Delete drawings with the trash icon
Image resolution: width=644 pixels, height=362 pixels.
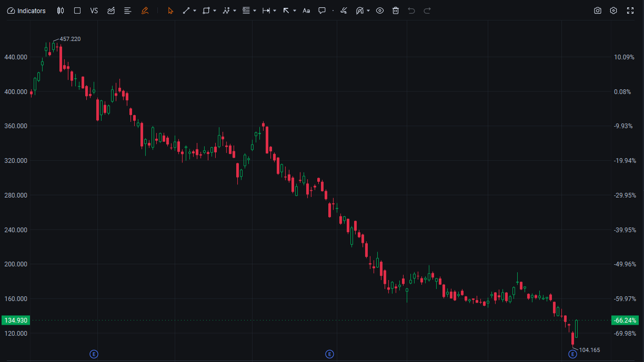(x=396, y=11)
